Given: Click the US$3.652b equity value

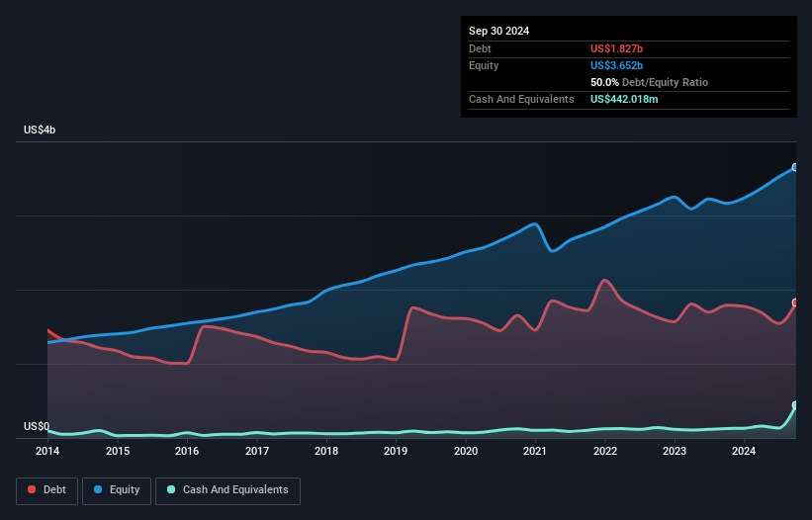Looking at the screenshot, I should 616,65.
